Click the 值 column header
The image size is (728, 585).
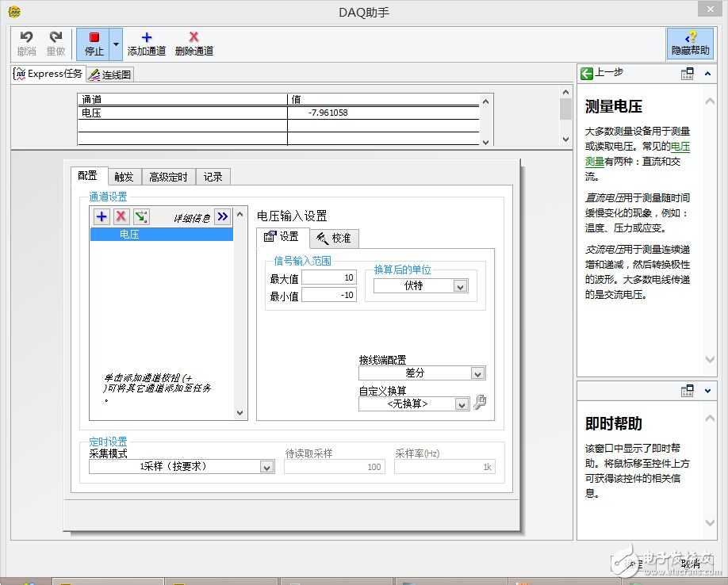click(383, 99)
